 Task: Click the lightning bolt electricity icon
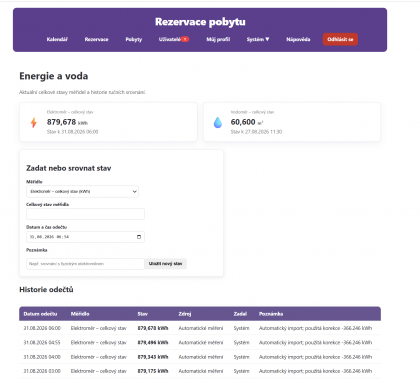coord(34,122)
